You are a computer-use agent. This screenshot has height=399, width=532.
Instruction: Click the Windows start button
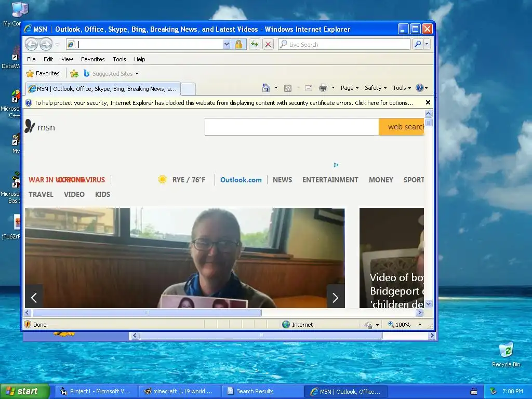(x=25, y=391)
